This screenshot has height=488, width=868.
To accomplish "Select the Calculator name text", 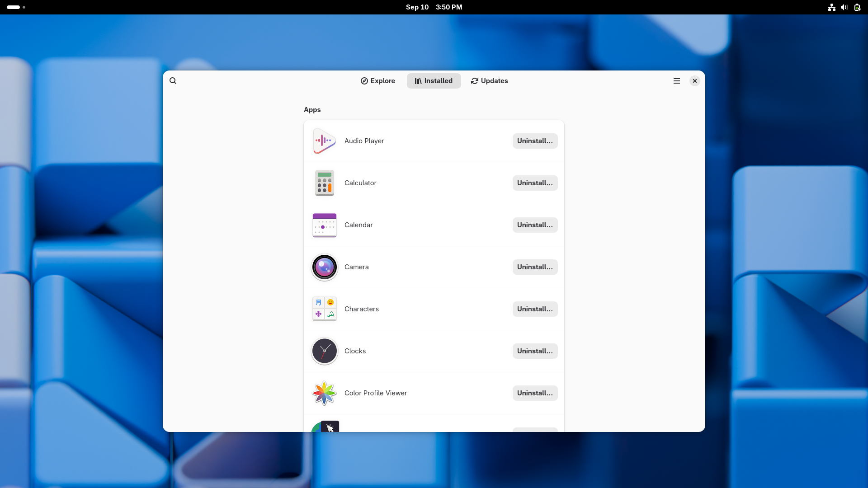I will click(360, 183).
